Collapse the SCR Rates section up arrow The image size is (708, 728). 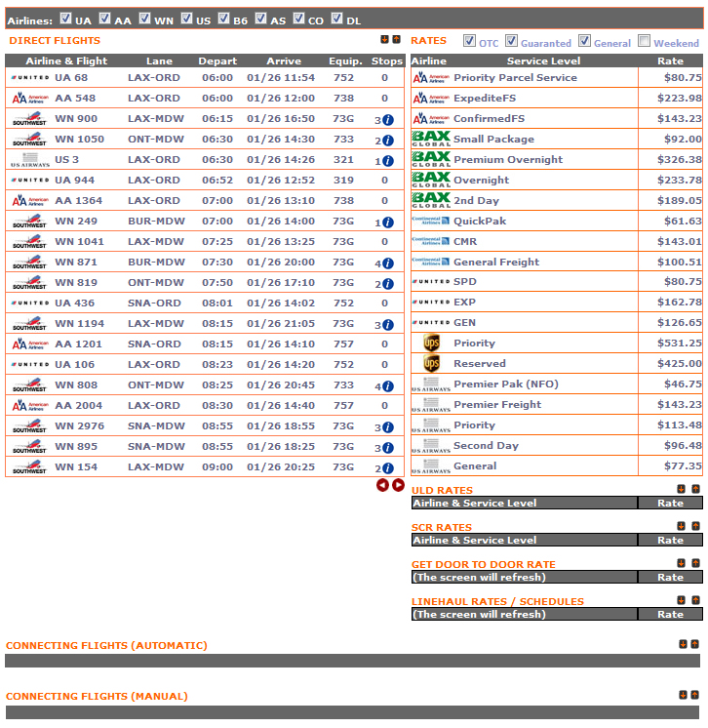point(695,526)
